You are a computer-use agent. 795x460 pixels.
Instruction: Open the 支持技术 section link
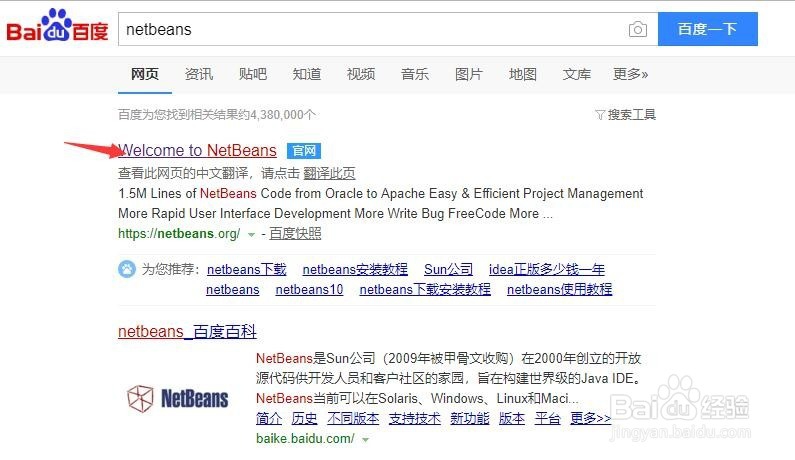coord(415,418)
